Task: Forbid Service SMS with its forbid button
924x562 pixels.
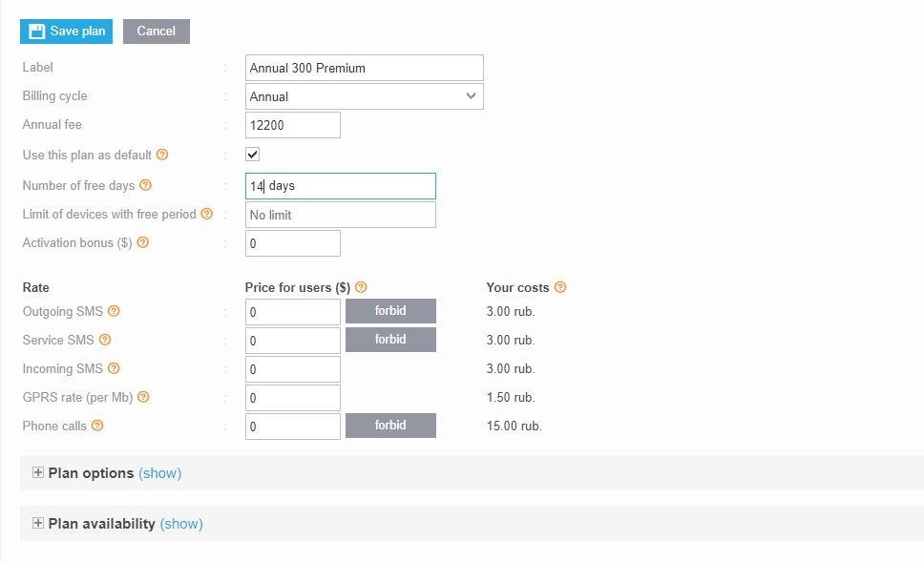Action: pyautogui.click(x=390, y=340)
